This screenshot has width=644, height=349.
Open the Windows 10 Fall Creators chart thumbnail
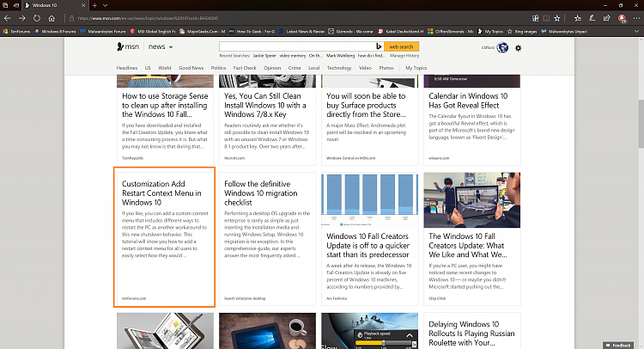pyautogui.click(x=369, y=199)
